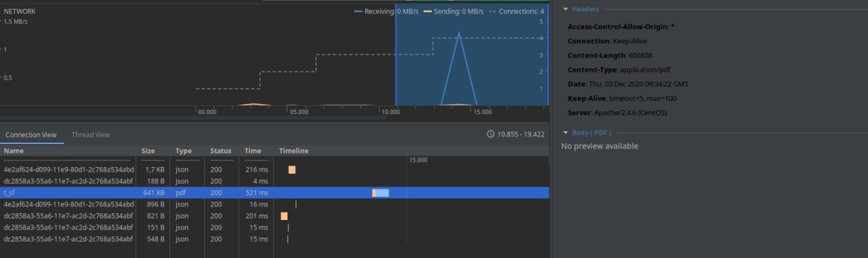Click the 641 KB size cell
This screenshot has height=258, width=868.
(153, 193)
